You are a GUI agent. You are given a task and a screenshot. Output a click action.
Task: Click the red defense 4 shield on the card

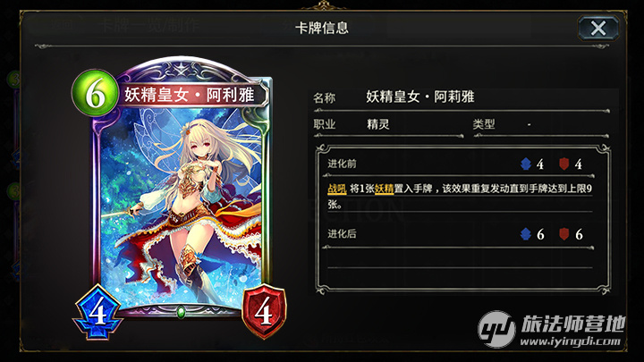264,311
